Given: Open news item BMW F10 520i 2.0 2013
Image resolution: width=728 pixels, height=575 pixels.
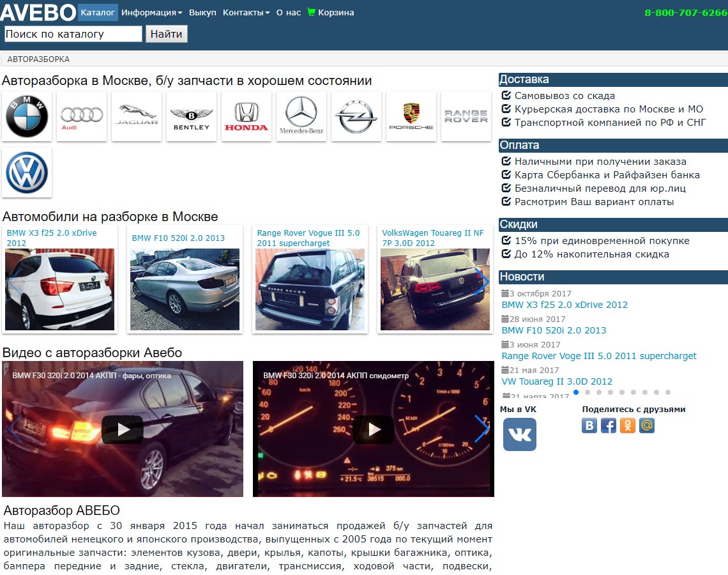Looking at the screenshot, I should [554, 330].
